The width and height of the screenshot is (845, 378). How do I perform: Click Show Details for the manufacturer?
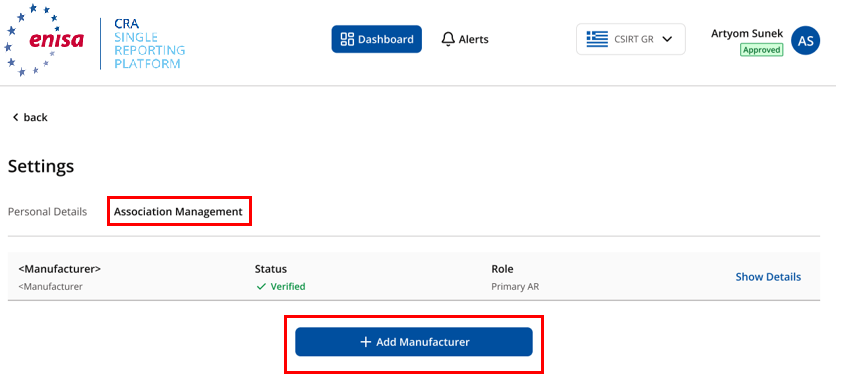768,277
